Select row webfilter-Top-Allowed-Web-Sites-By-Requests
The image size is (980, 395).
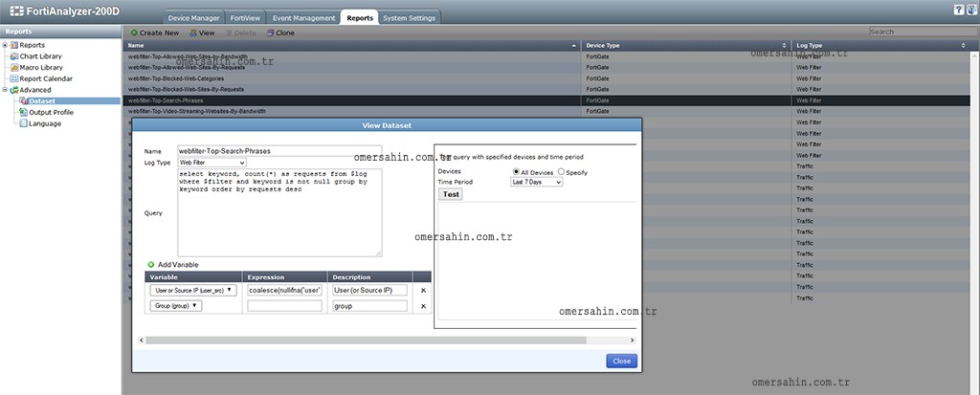[546, 68]
